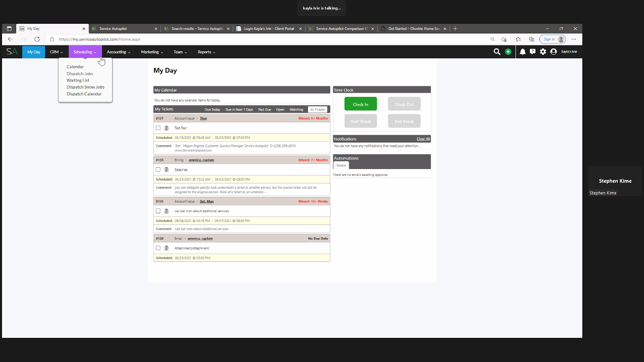Viewport: 644px width, 362px height.
Task: Open a new browser tab
Action: point(455,29)
